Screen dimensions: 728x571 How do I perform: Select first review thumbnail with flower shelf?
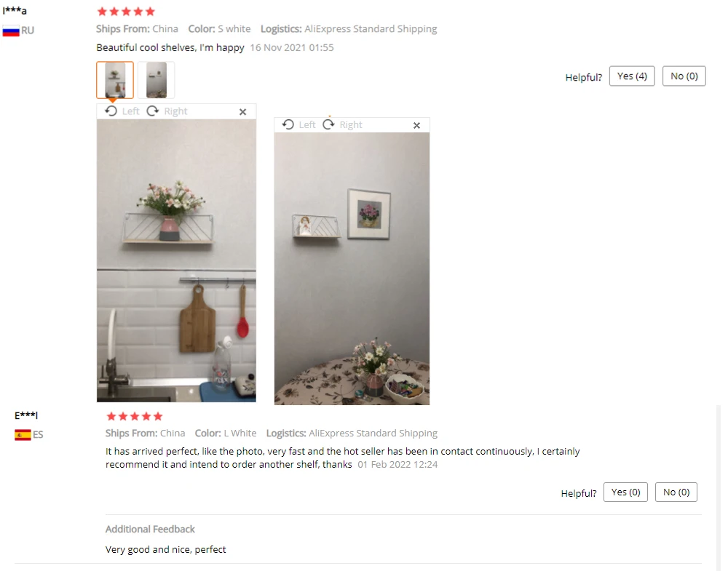coord(115,80)
